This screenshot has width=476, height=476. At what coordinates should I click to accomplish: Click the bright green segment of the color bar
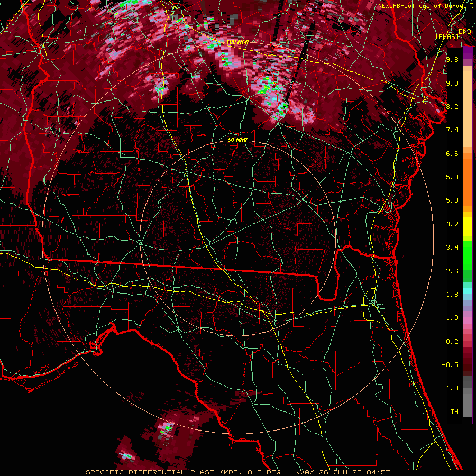tap(467, 255)
